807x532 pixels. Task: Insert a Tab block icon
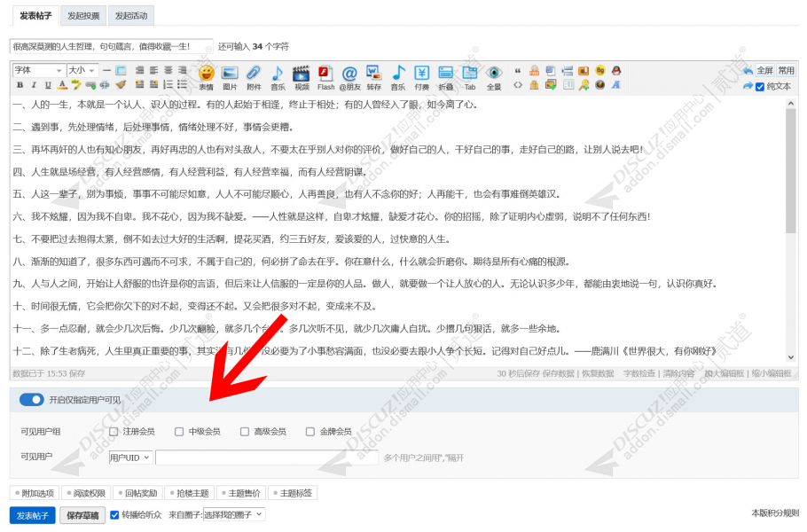click(470, 78)
